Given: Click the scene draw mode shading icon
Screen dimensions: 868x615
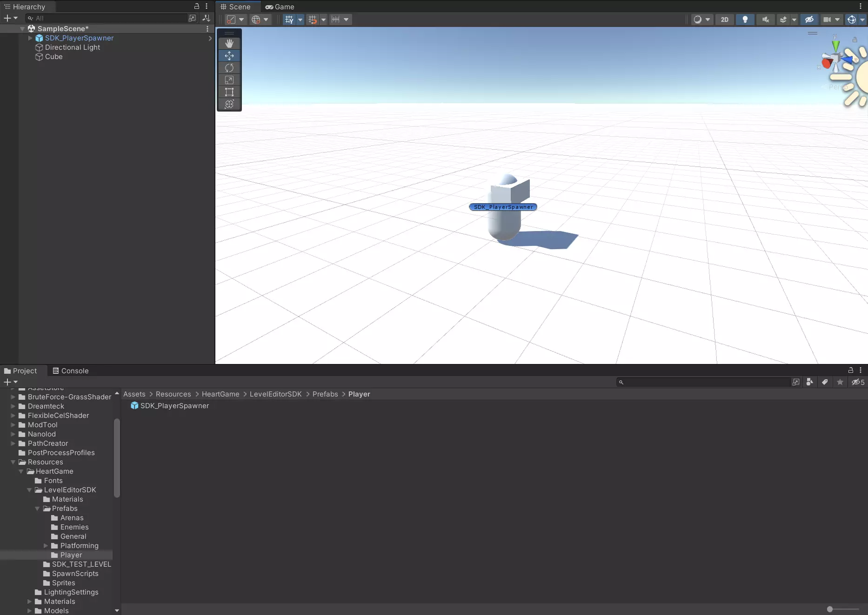Looking at the screenshot, I should (x=697, y=20).
